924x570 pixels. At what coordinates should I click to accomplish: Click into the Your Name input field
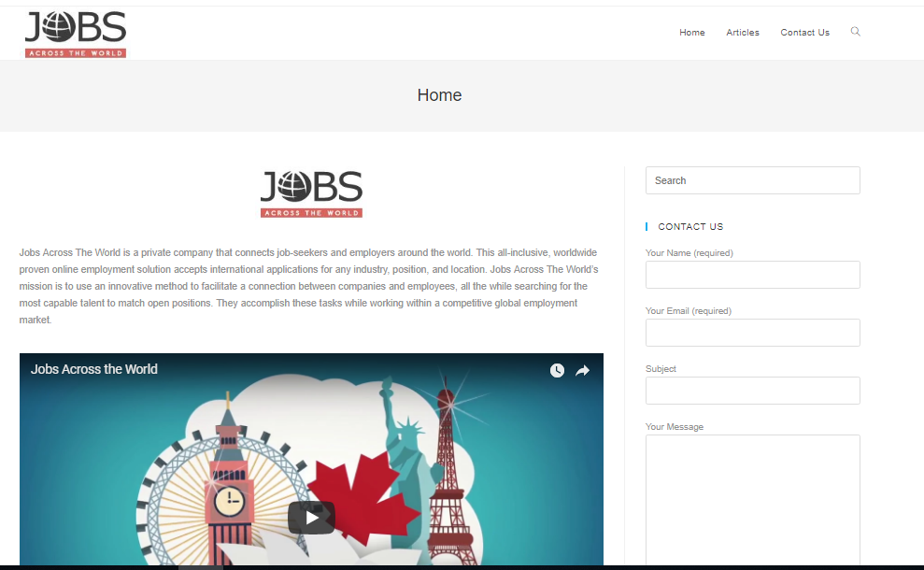(x=752, y=275)
